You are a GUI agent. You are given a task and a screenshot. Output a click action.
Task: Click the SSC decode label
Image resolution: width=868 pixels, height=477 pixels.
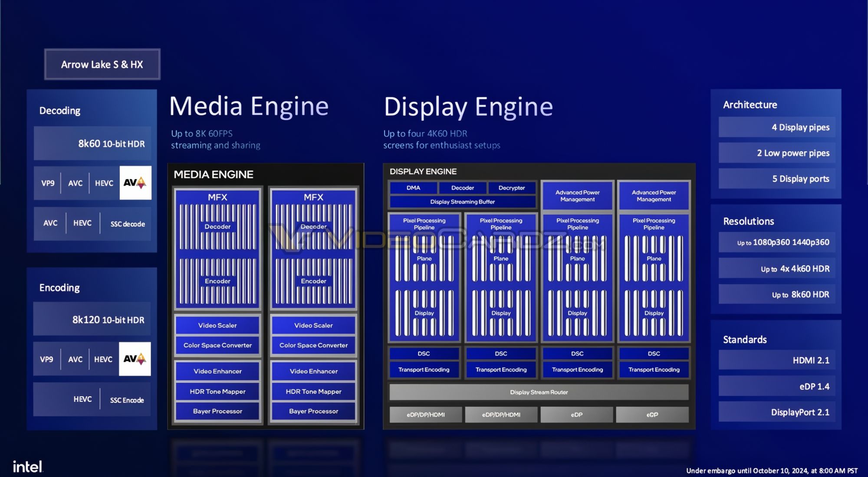pyautogui.click(x=128, y=224)
